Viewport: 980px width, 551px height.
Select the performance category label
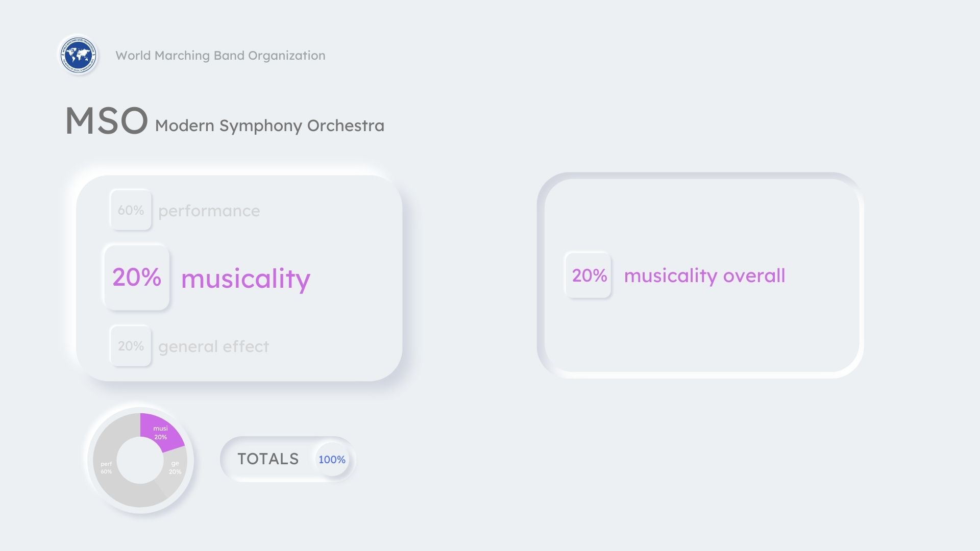209,211
